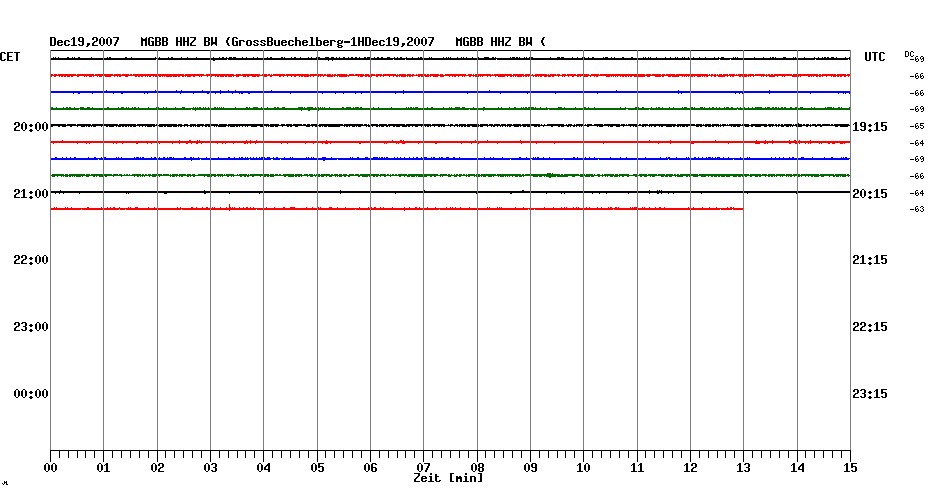Click minute 15 on the time axis
The width and height of the screenshot is (930, 494).
point(850,467)
